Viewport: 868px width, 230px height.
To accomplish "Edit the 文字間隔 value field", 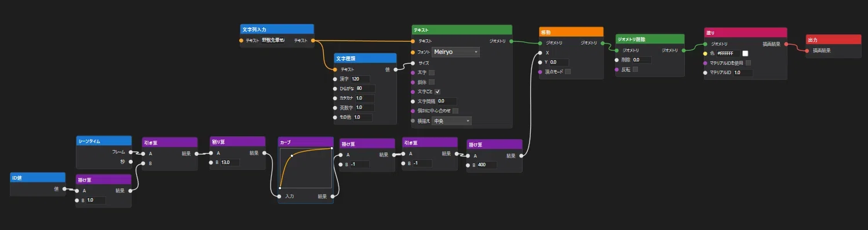I will coord(447,101).
